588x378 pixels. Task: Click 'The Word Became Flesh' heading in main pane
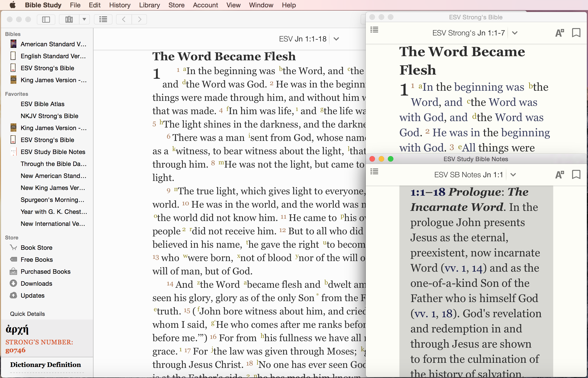click(224, 56)
